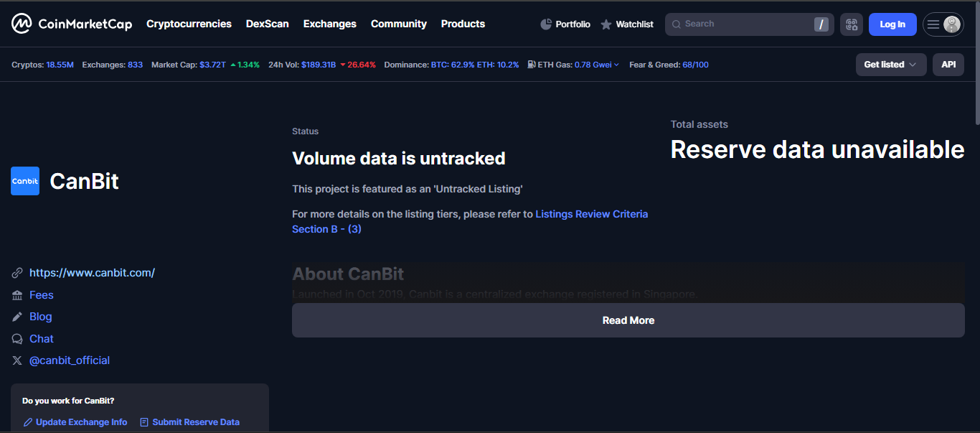Click the Blog pencil icon
The height and width of the screenshot is (433, 980).
(x=17, y=317)
